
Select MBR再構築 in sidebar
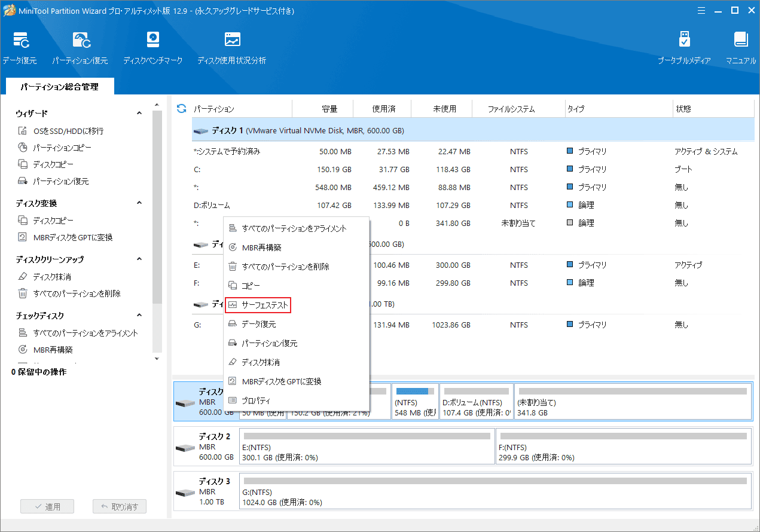click(45, 350)
